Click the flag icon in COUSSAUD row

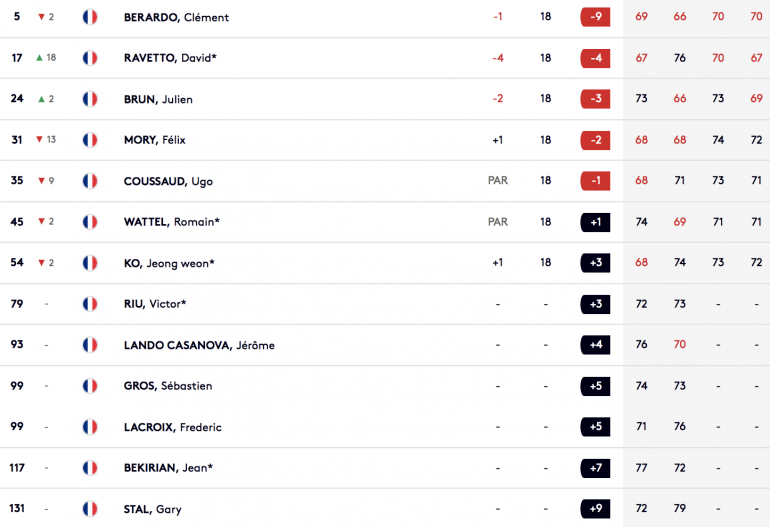point(90,181)
